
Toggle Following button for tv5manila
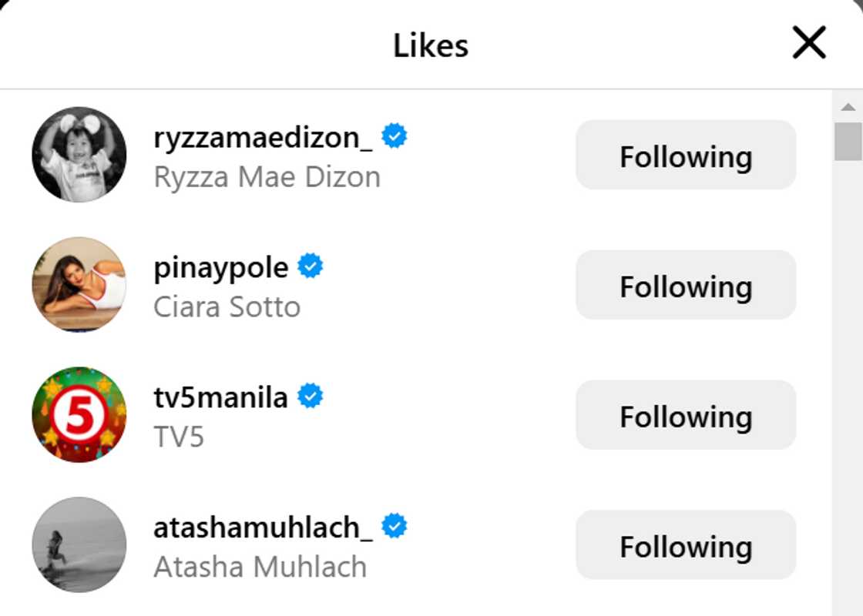(x=686, y=415)
